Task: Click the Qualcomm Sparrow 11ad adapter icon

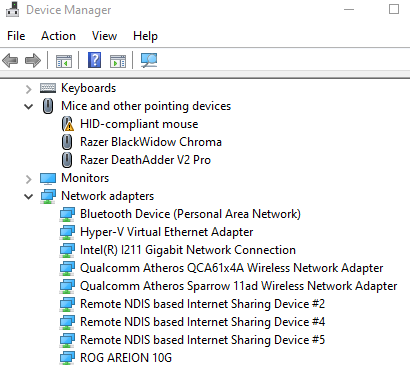Action: (x=67, y=286)
